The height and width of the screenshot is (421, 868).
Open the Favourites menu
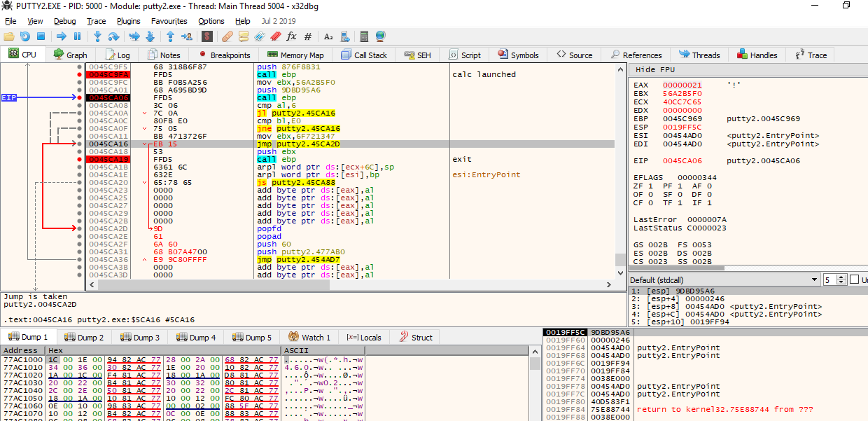click(169, 21)
